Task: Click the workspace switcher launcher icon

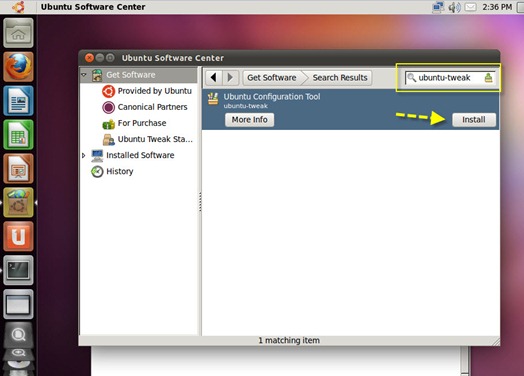Action: (x=18, y=304)
